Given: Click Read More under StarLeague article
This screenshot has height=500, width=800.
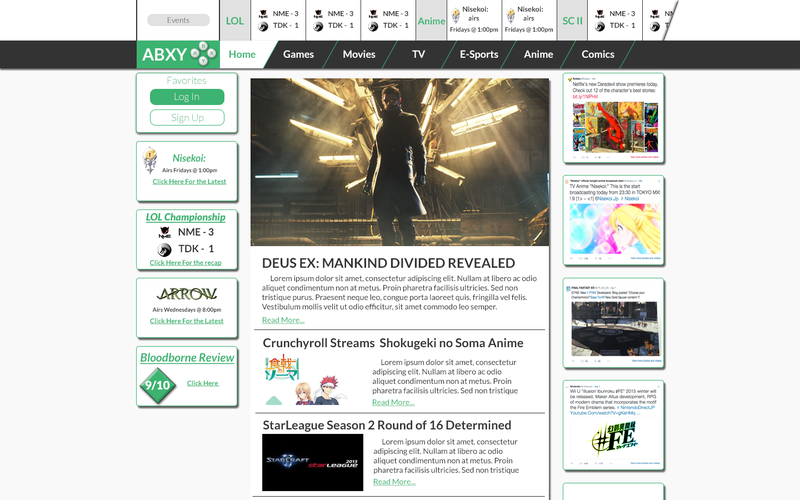Looking at the screenshot, I should (394, 482).
